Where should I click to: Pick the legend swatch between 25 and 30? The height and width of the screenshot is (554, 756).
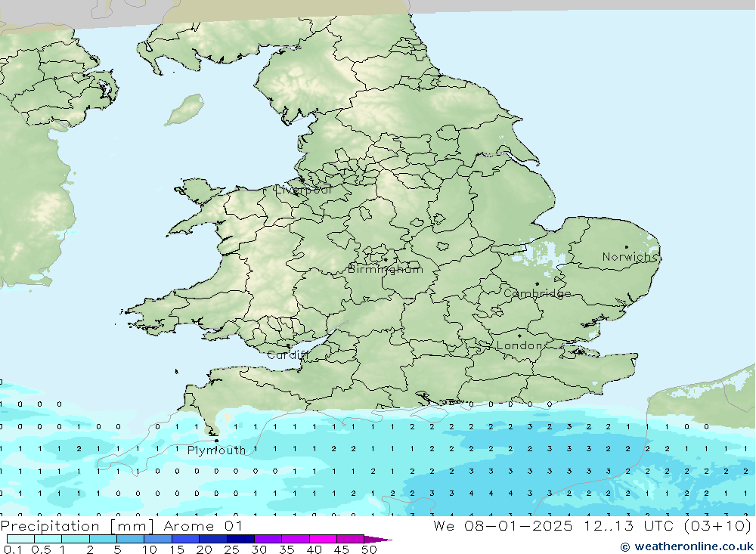pos(240,539)
